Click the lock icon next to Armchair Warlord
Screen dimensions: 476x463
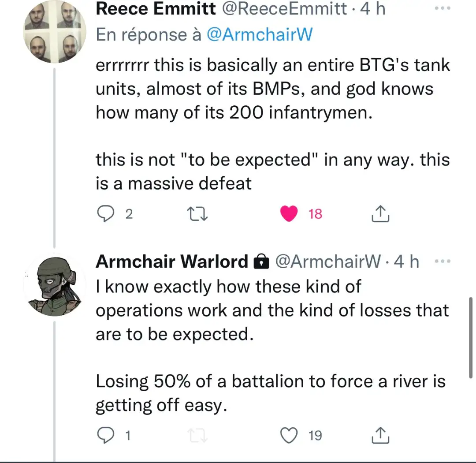[261, 262]
